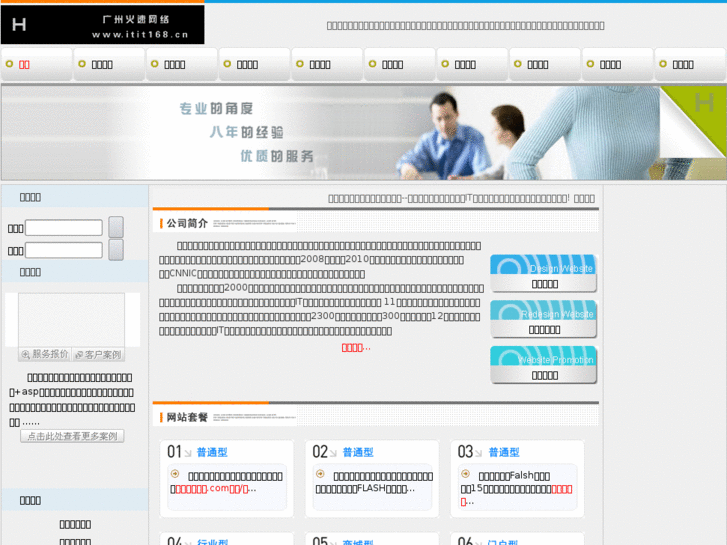Click the label button under Redesign Website

544,330
